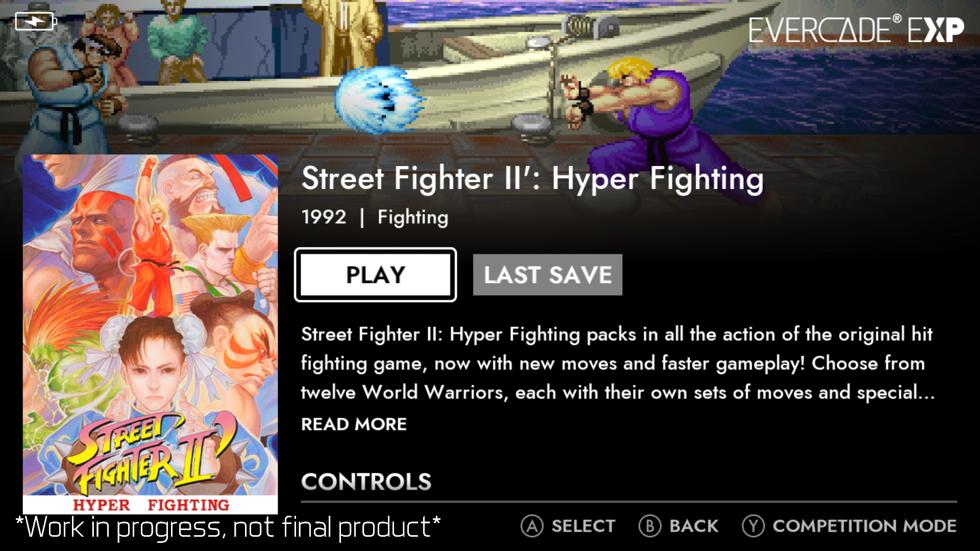Click the BACK label
The height and width of the screenshot is (551, 980).
coord(694,526)
